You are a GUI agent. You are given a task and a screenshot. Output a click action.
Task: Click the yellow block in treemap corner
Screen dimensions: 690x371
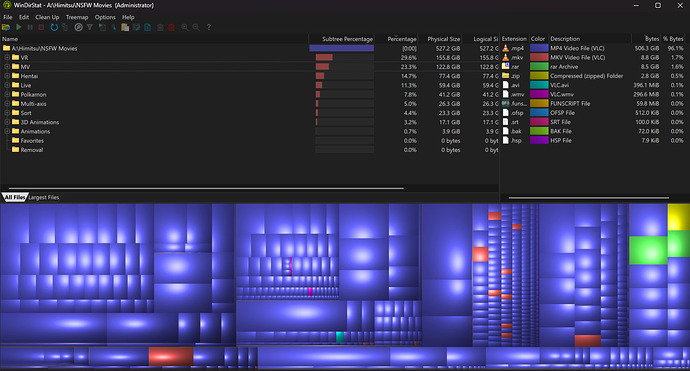(x=679, y=217)
